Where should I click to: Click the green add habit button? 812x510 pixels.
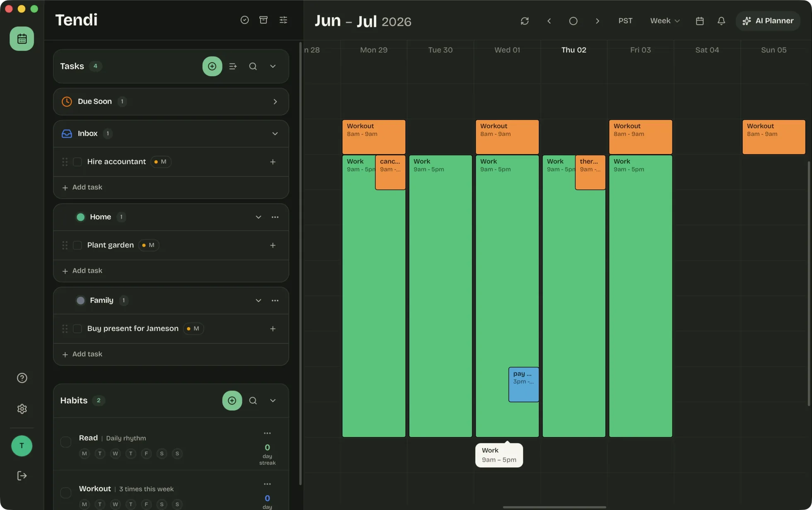point(232,401)
